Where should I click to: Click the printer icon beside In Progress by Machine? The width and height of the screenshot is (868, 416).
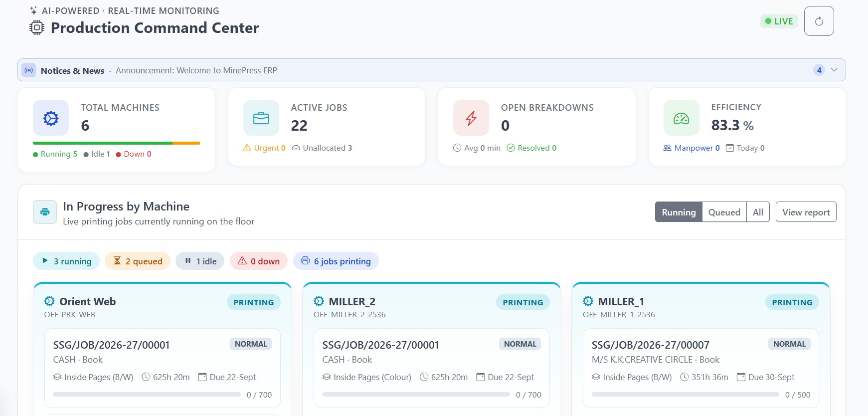point(45,212)
